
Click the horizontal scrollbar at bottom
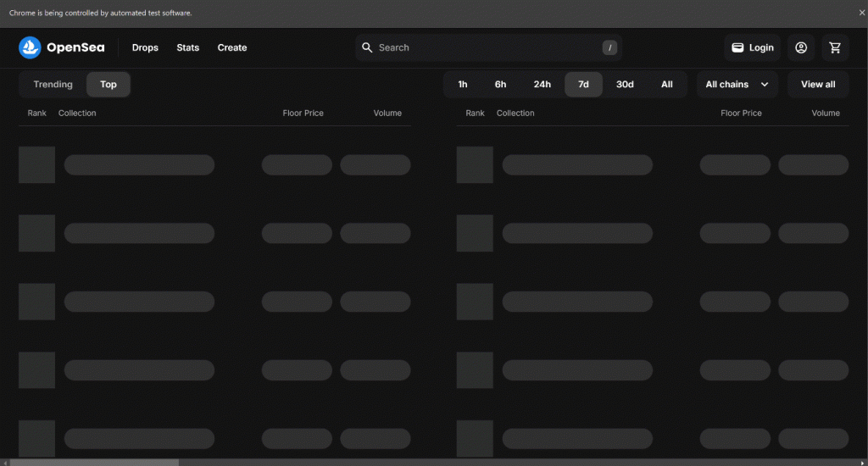tap(93, 462)
